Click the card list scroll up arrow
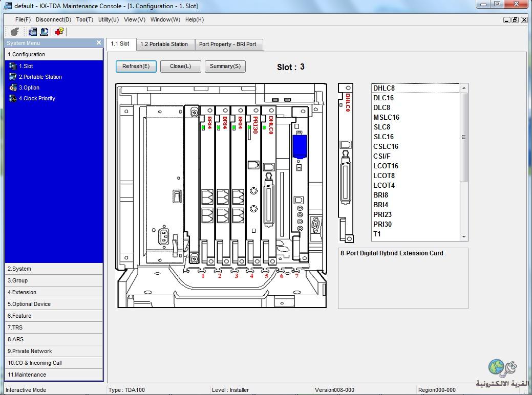Image resolution: width=532 pixels, height=395 pixels. 464,88
